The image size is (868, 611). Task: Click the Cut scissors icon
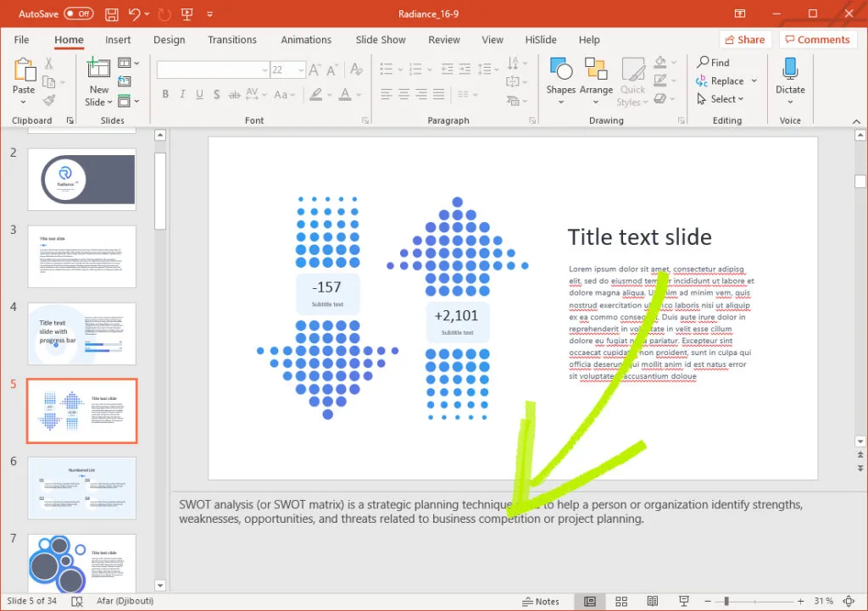pos(48,63)
